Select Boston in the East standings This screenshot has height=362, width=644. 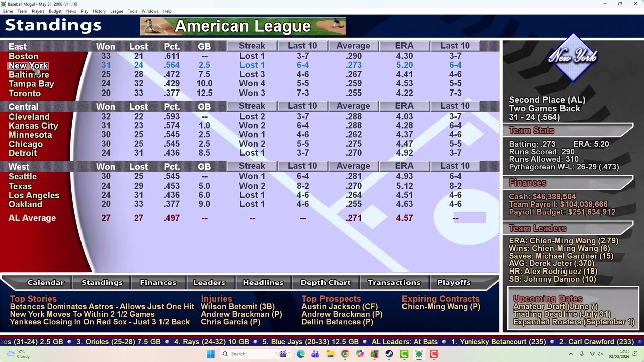[23, 56]
